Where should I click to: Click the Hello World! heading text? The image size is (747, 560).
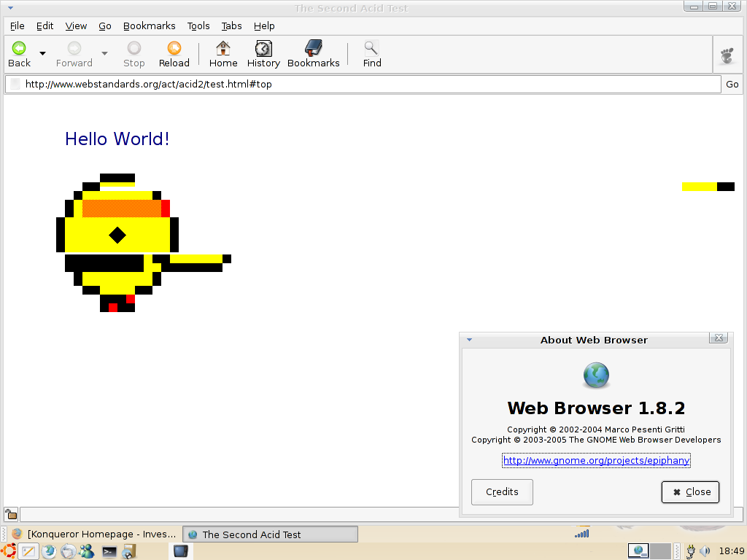tap(117, 139)
